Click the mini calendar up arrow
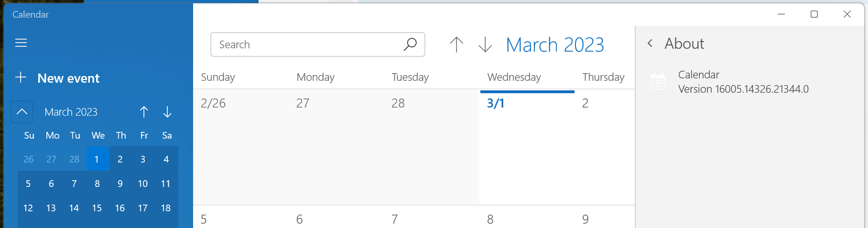This screenshot has height=228, width=868. [x=144, y=112]
